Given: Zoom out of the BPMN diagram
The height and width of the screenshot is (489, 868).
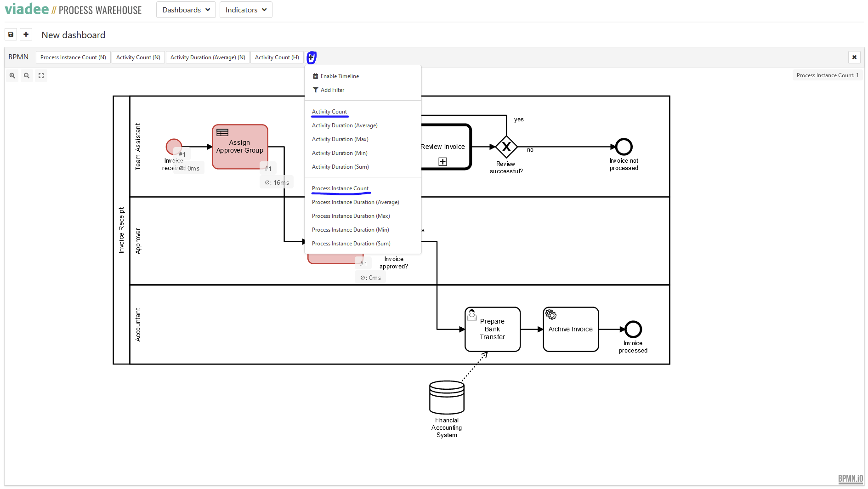Looking at the screenshot, I should pyautogui.click(x=27, y=75).
